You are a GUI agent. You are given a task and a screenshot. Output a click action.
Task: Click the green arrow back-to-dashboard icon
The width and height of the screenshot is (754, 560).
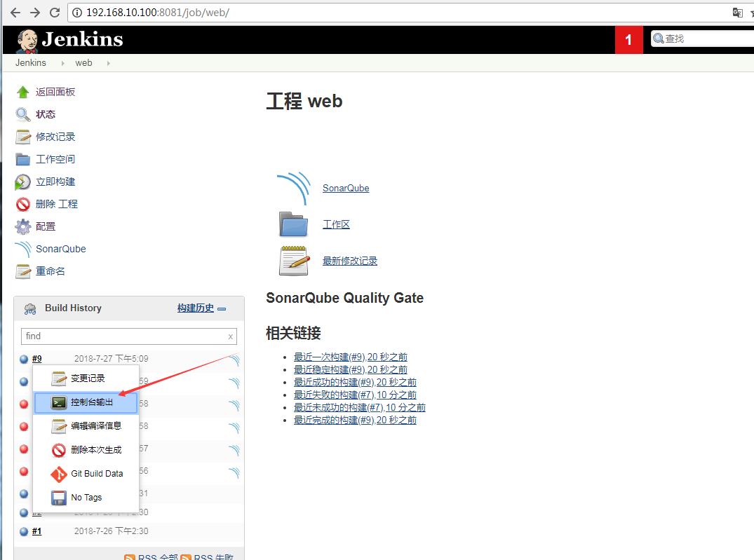click(23, 92)
